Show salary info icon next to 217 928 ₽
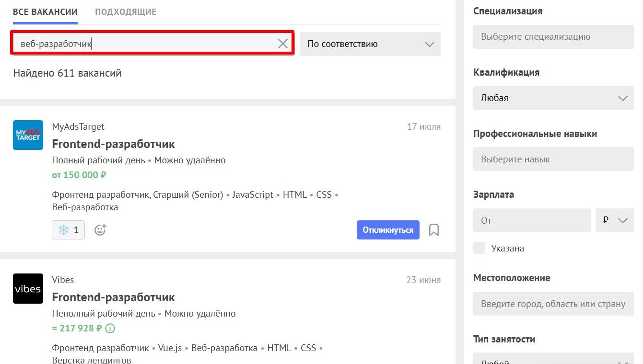This screenshot has height=364, width=643. 110,329
